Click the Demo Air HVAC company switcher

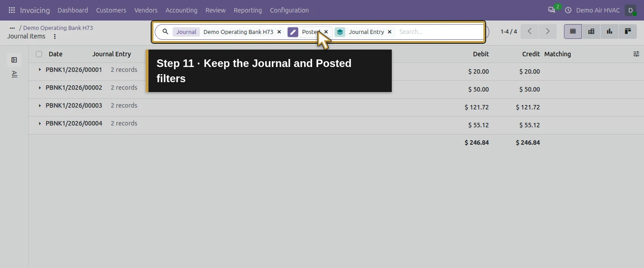pyautogui.click(x=598, y=10)
